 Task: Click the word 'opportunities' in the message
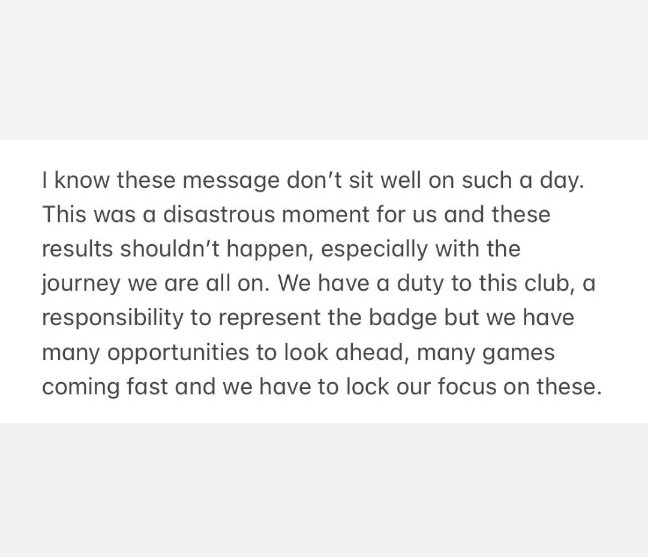pyautogui.click(x=178, y=354)
